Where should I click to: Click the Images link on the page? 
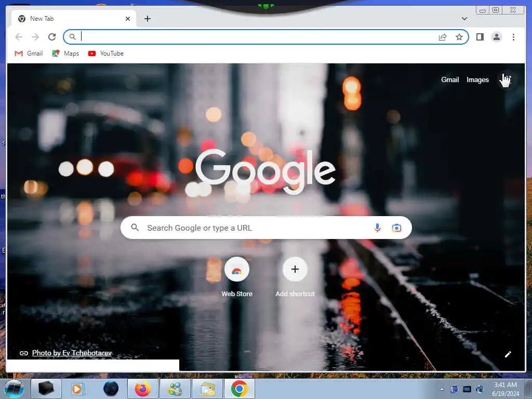click(477, 79)
